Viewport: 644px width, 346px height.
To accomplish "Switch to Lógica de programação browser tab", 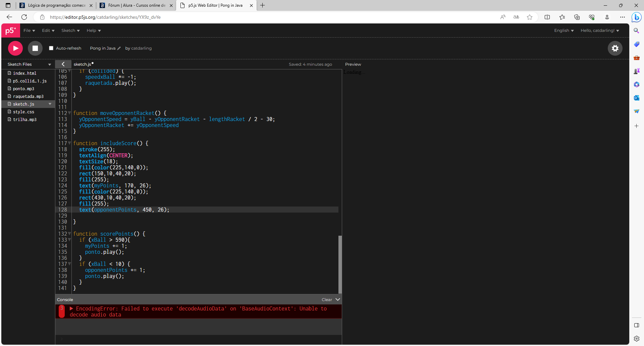I will (x=56, y=5).
